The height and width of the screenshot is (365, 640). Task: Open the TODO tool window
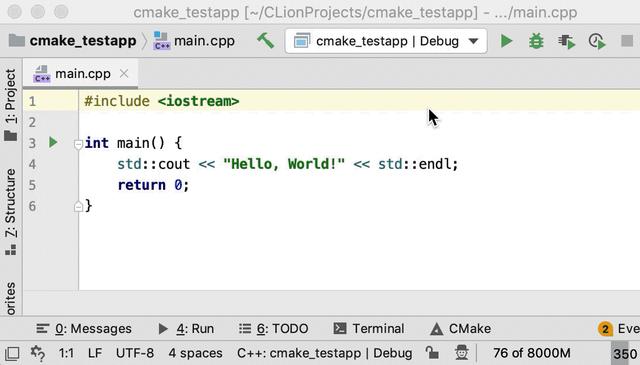click(273, 329)
